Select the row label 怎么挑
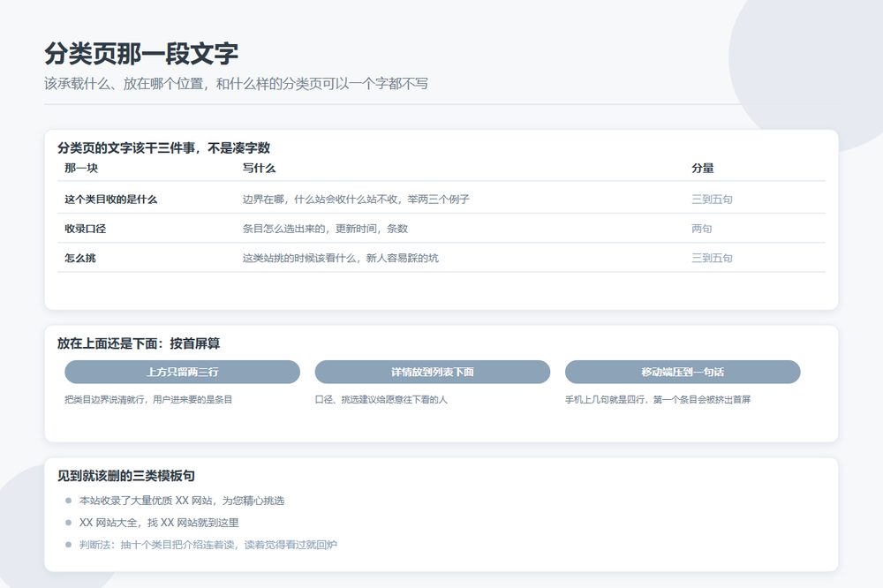 click(80, 258)
